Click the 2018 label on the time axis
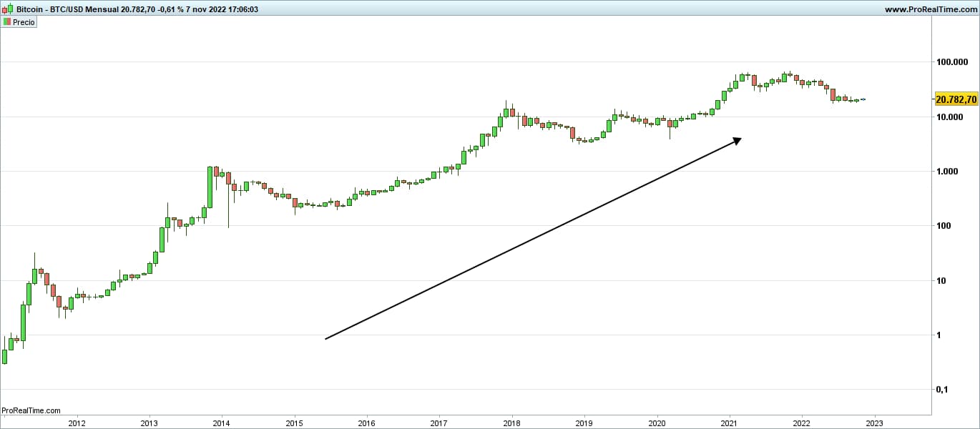The image size is (980, 429). coord(511,422)
